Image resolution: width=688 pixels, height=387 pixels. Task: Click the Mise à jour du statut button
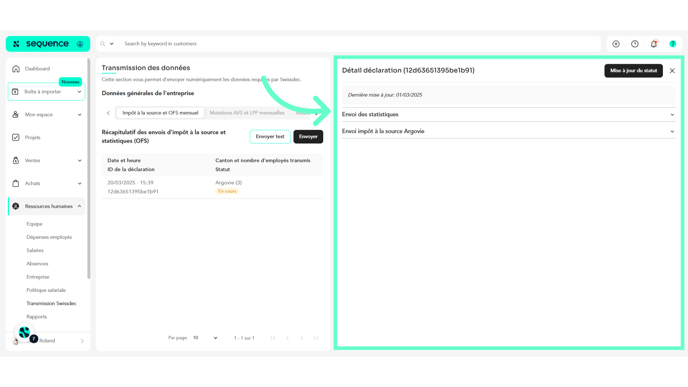click(633, 71)
